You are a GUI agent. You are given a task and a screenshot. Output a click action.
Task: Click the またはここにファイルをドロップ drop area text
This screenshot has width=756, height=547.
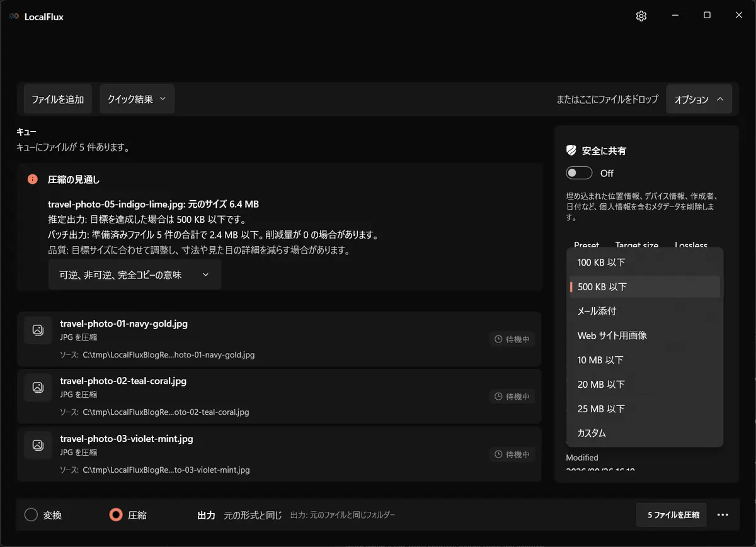pos(607,99)
